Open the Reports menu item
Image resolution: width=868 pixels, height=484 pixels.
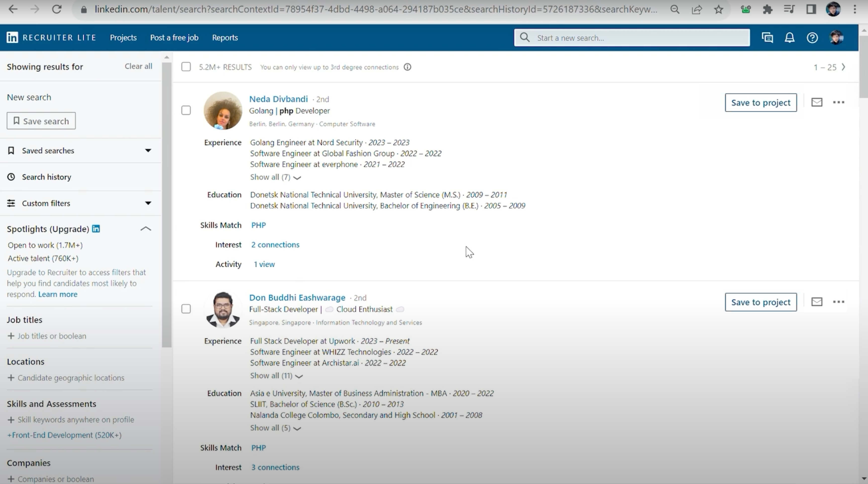pyautogui.click(x=225, y=37)
